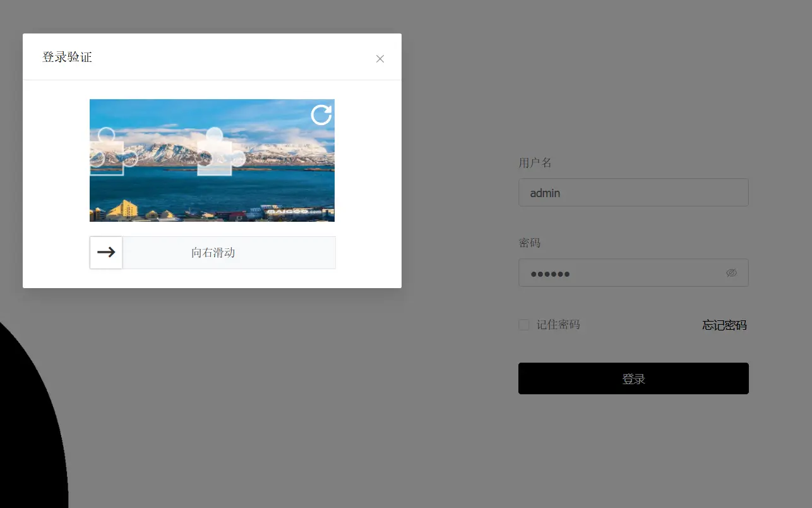Click the slider handle with right arrow
This screenshot has width=812, height=508.
(106, 253)
